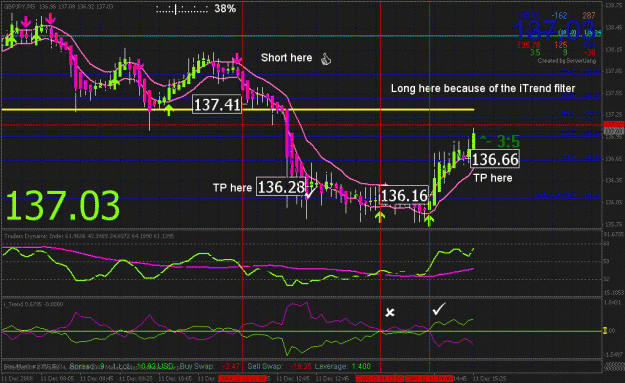Click the 136.16 price label

[x=404, y=196]
